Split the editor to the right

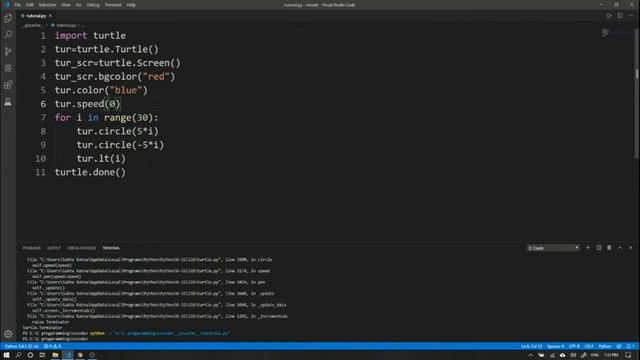(620, 16)
